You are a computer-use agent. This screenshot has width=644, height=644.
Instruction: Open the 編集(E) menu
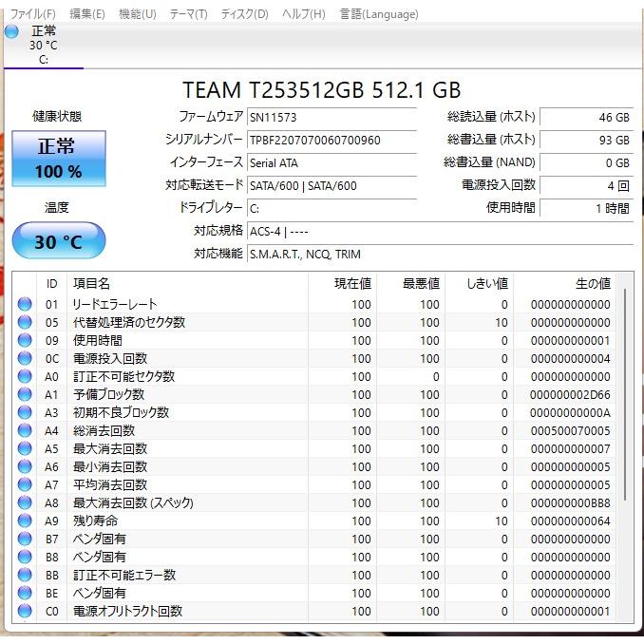click(x=87, y=14)
